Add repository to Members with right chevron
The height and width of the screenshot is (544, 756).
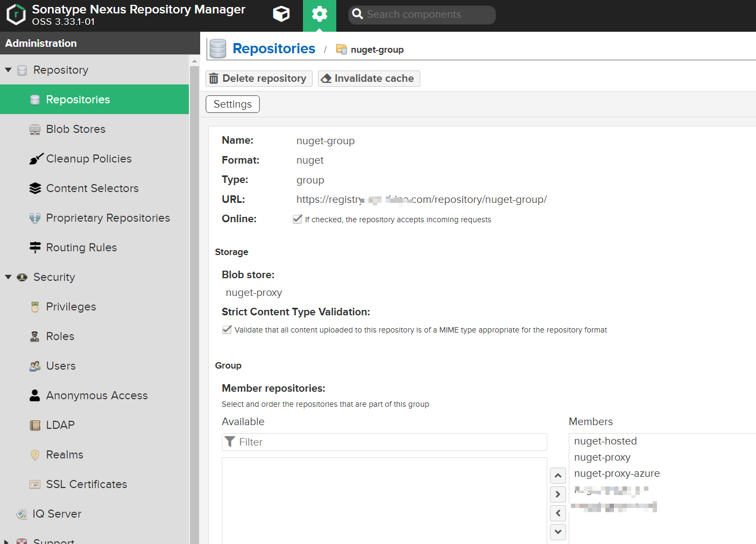click(x=558, y=494)
